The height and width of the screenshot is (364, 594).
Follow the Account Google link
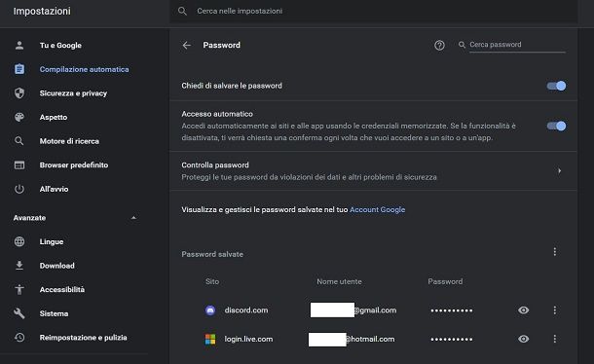point(377,209)
